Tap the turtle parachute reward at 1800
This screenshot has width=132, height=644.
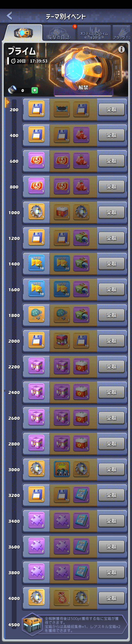tap(36, 314)
